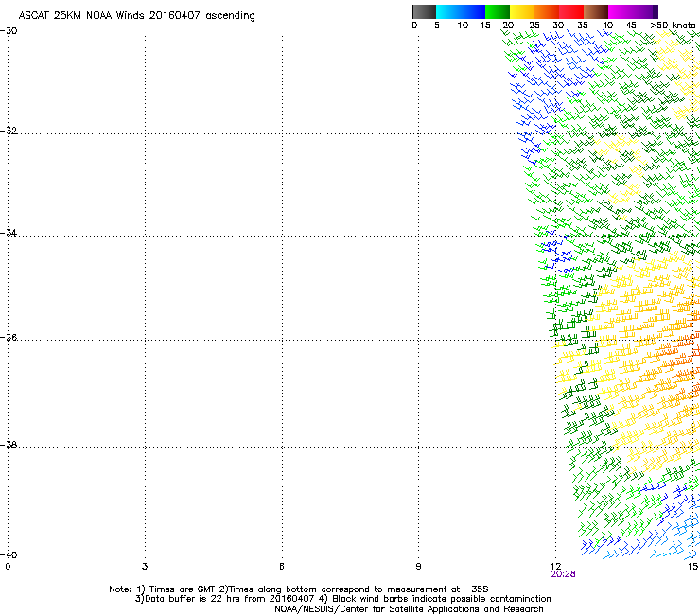Click the green 15-20 knots color segment
This screenshot has width=700, height=615.
[498, 11]
